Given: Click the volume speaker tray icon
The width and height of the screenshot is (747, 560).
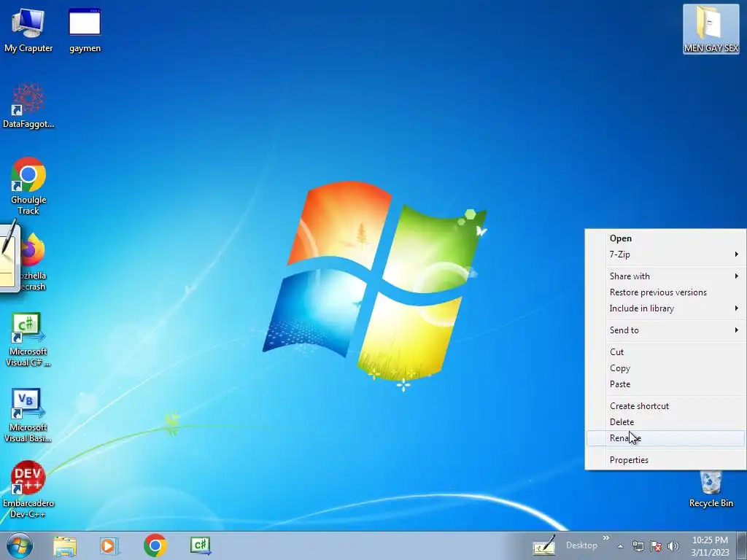Looking at the screenshot, I should click(x=673, y=546).
